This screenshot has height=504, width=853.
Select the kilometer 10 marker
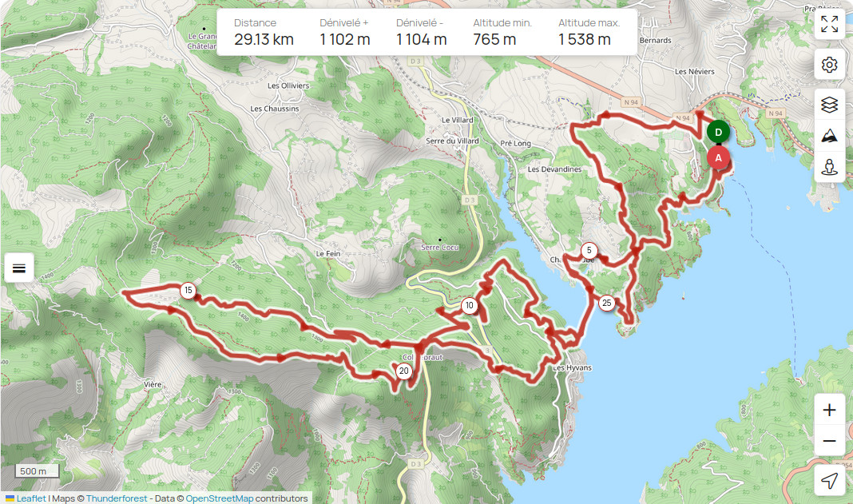click(470, 305)
